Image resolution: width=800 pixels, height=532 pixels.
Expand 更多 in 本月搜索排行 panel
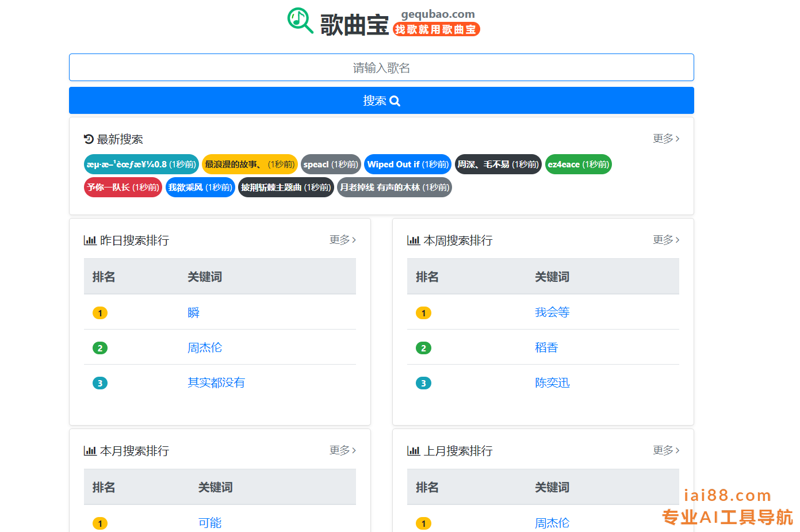343,450
